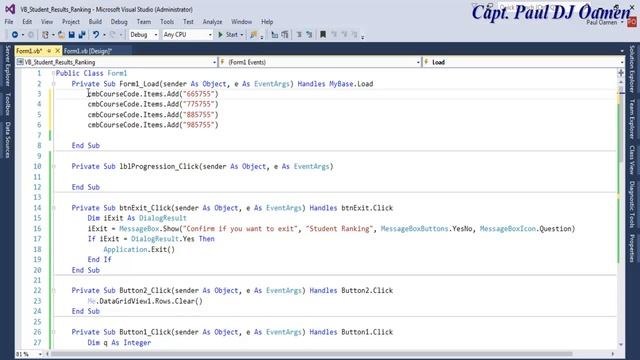640x360 pixels.
Task: Open the dropdown arrow beside Start
Action: pyautogui.click(x=242, y=35)
